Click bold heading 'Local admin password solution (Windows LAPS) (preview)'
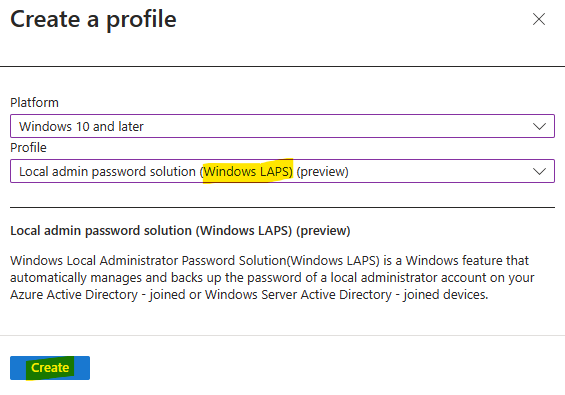 tap(180, 231)
